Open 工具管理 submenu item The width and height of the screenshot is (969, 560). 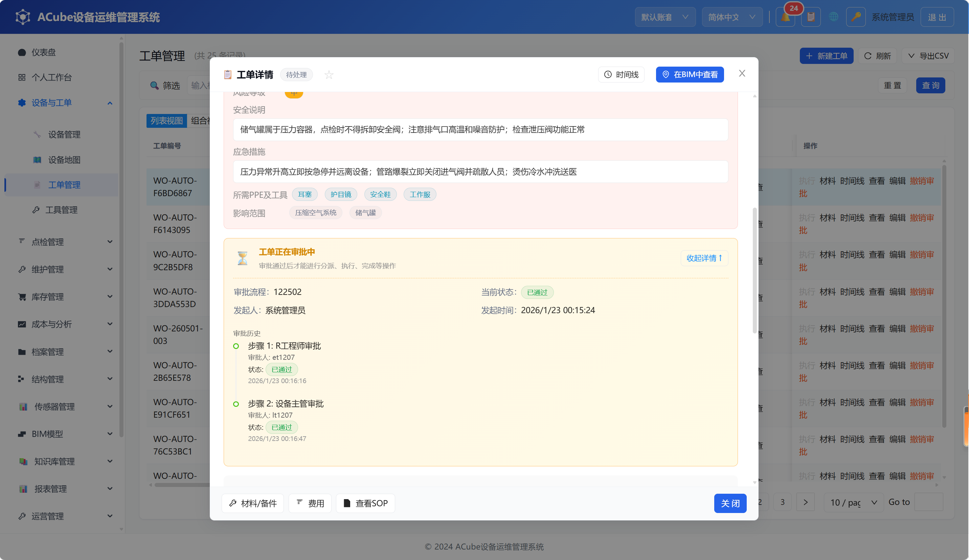(x=62, y=210)
